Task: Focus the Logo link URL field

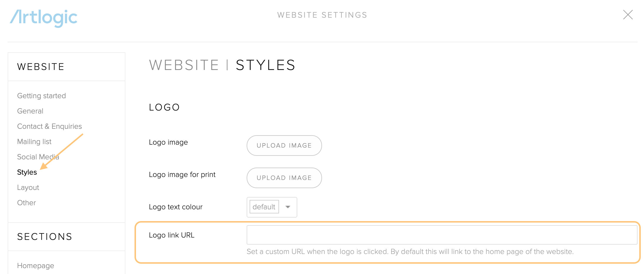Action: 442,235
